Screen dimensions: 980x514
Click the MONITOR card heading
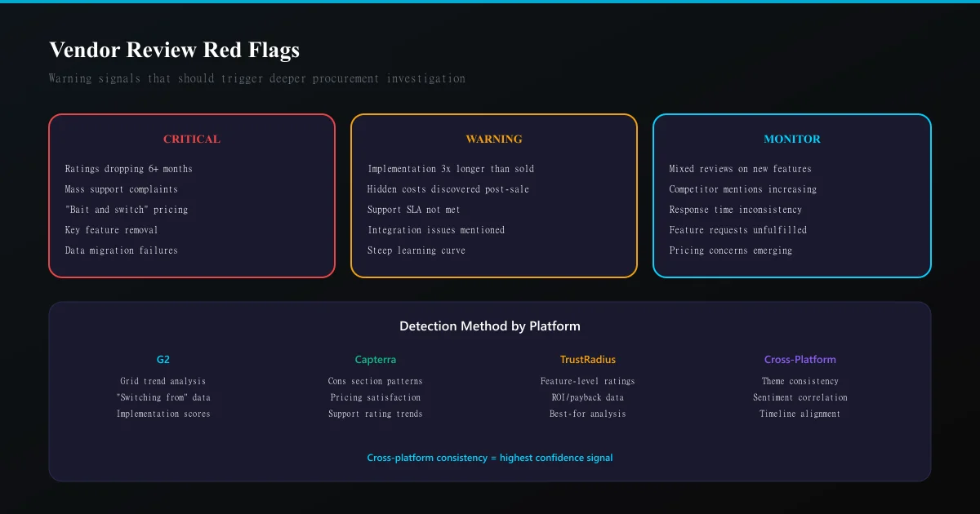tap(792, 139)
